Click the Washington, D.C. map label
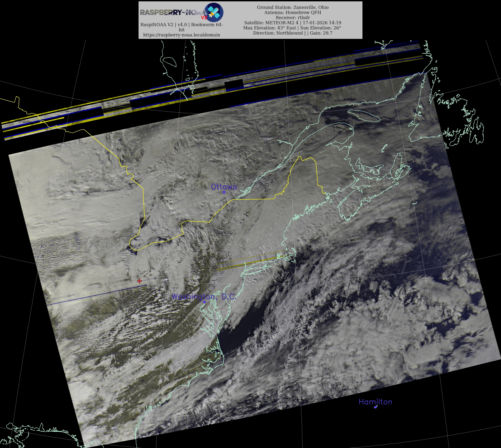This screenshot has width=501, height=448. (204, 297)
